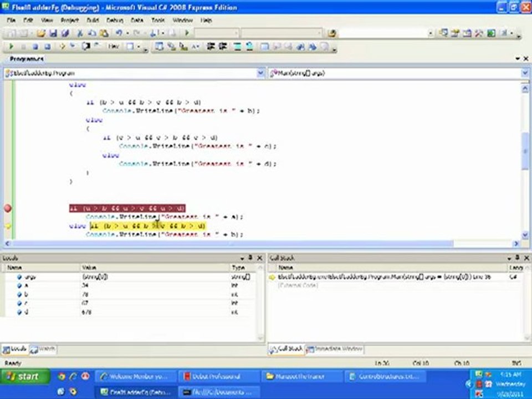This screenshot has width=532, height=399.
Task: Click the horizontal scrollbar of the code editor
Action: click(x=233, y=244)
